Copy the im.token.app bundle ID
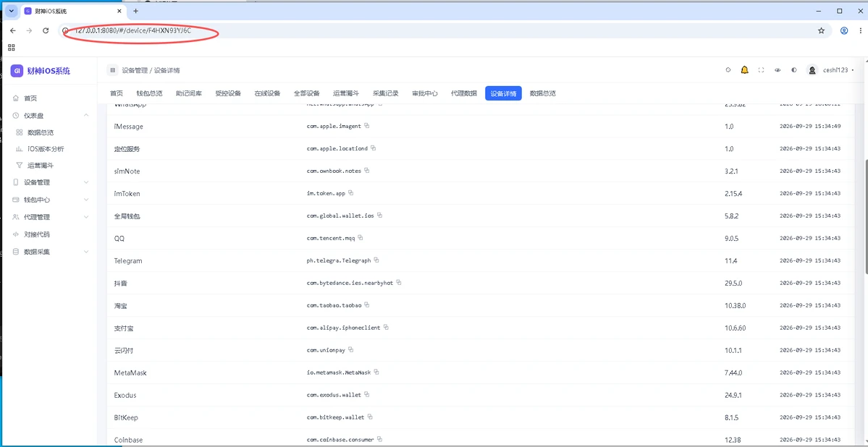 (351, 193)
